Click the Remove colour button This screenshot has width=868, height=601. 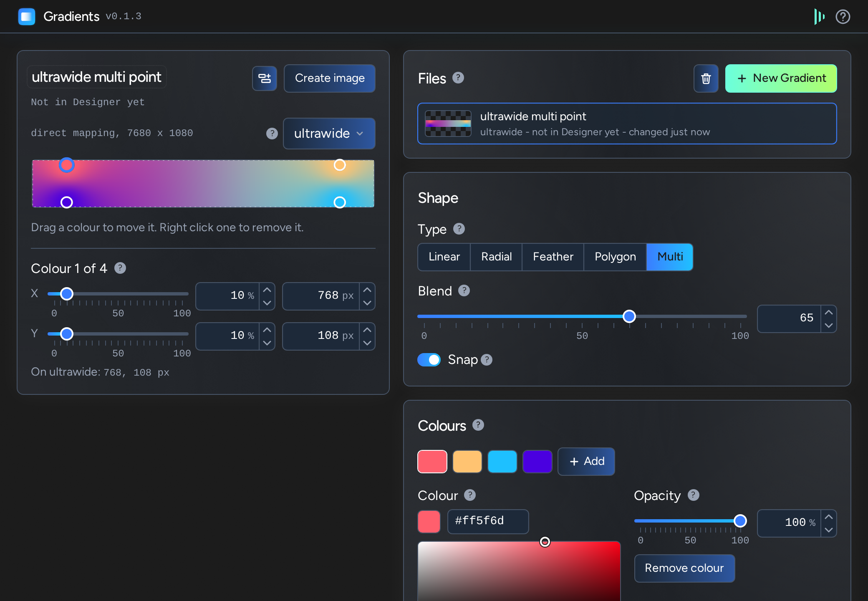click(684, 568)
